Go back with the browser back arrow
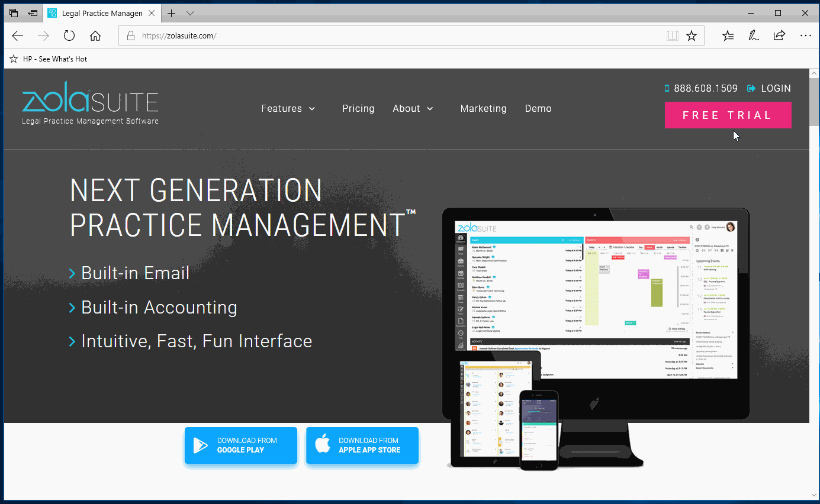The width and height of the screenshot is (820, 504). (18, 35)
